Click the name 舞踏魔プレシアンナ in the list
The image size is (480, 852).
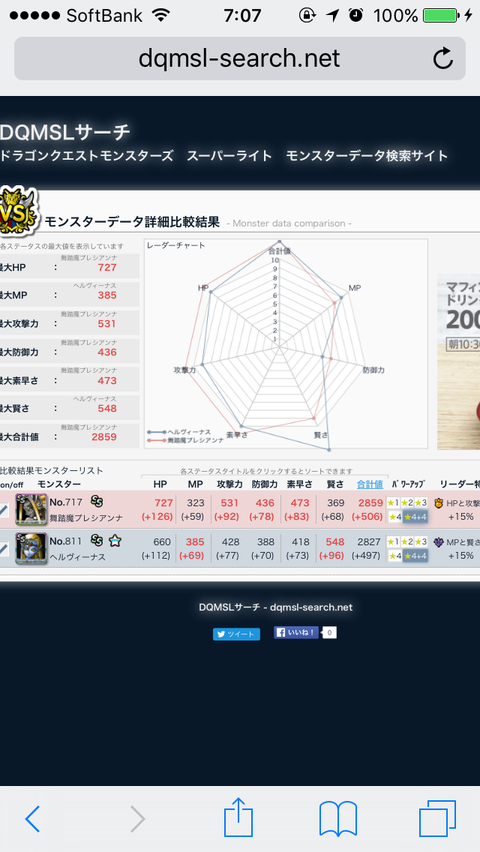[86, 517]
